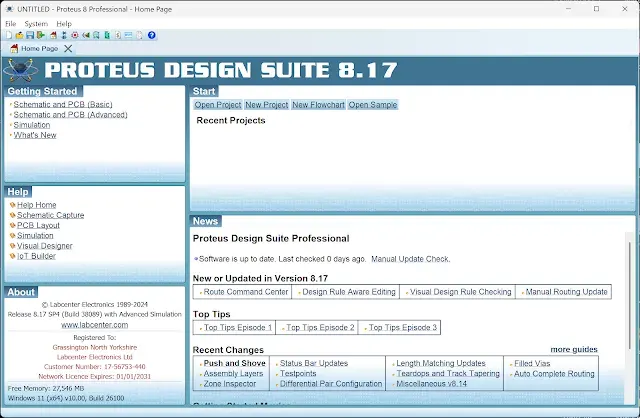The width and height of the screenshot is (640, 418).
Task: Open the Help Home link
Action: tap(37, 205)
